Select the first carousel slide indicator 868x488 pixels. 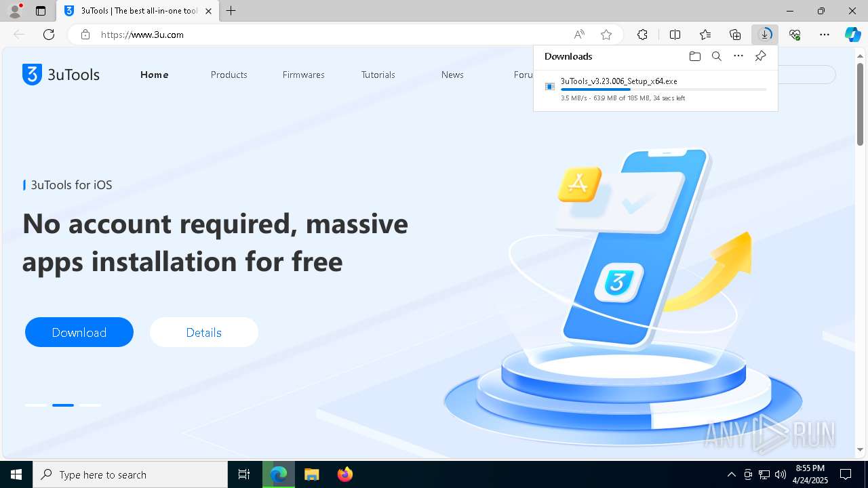[36, 405]
